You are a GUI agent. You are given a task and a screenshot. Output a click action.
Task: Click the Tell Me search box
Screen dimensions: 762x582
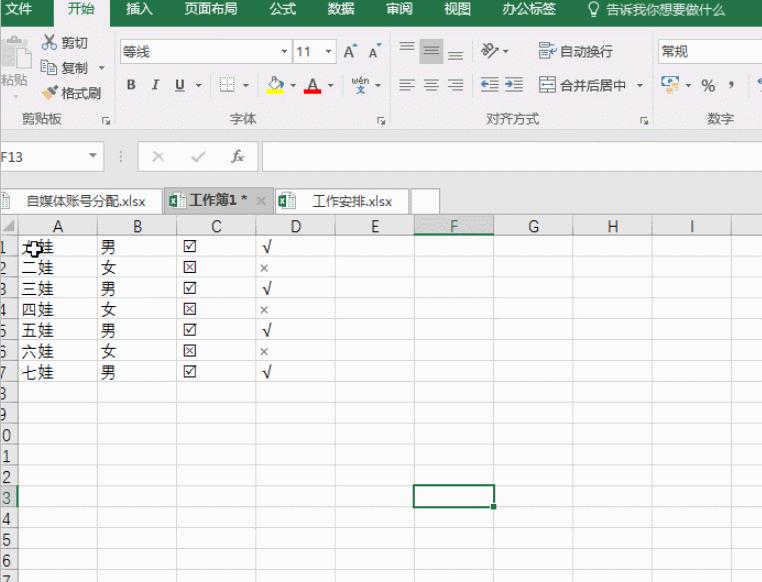click(656, 9)
